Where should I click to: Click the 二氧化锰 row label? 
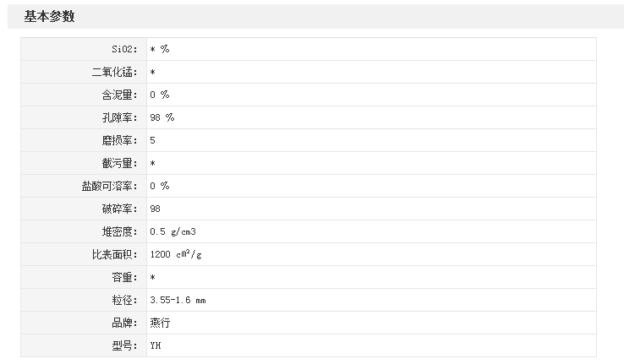(x=115, y=72)
